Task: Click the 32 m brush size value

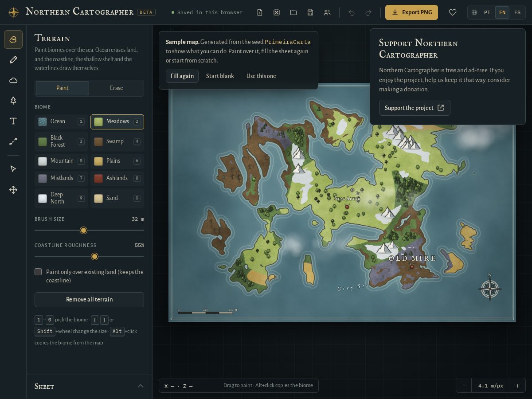Action: (138, 219)
